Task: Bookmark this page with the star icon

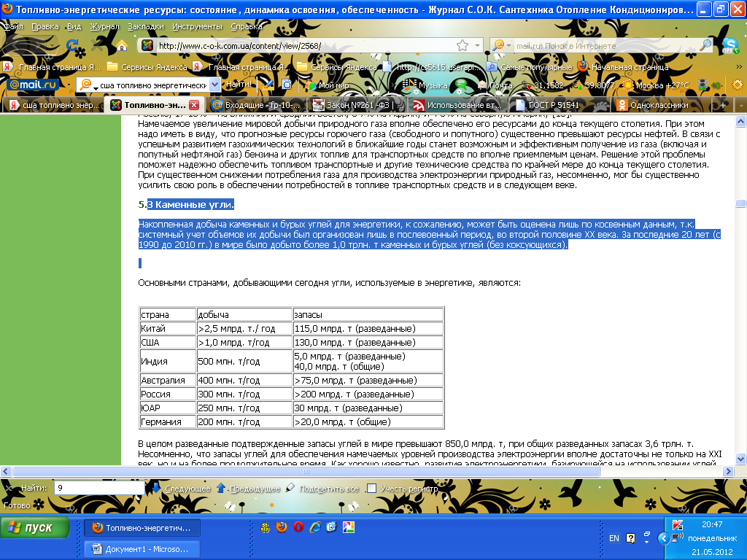Action: click(x=462, y=46)
